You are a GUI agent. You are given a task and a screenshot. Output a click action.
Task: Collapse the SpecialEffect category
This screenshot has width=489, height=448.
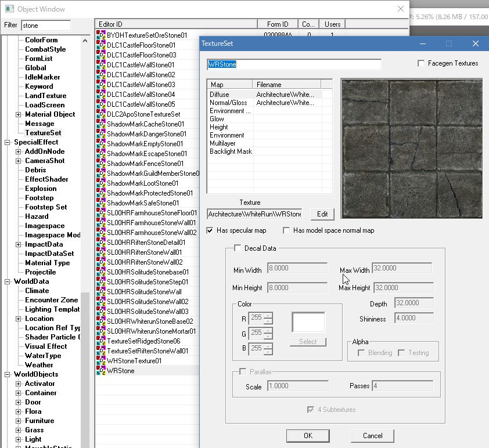click(x=8, y=142)
